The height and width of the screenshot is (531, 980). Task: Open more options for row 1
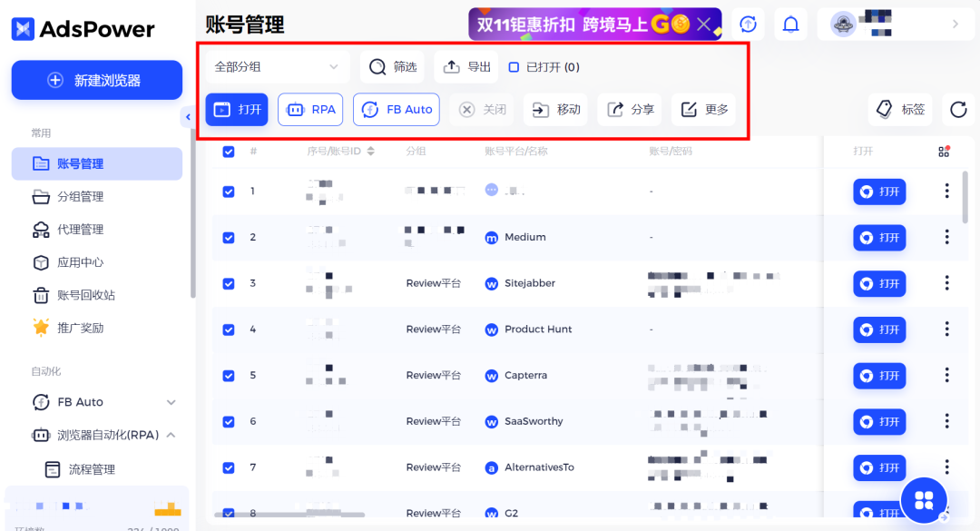[946, 191]
